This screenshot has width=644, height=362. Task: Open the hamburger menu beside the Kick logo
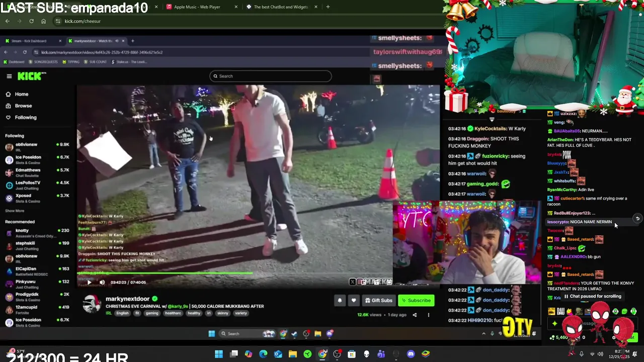9,76
